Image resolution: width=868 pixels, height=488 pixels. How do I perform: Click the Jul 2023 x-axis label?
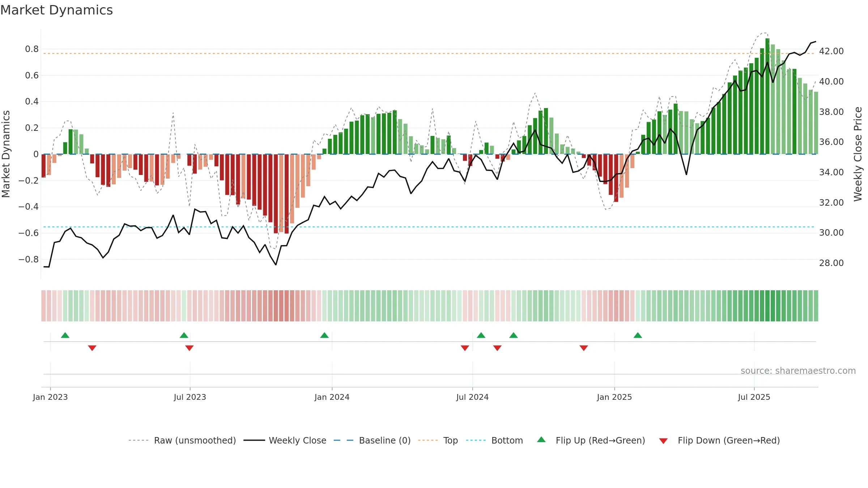pos(190,397)
